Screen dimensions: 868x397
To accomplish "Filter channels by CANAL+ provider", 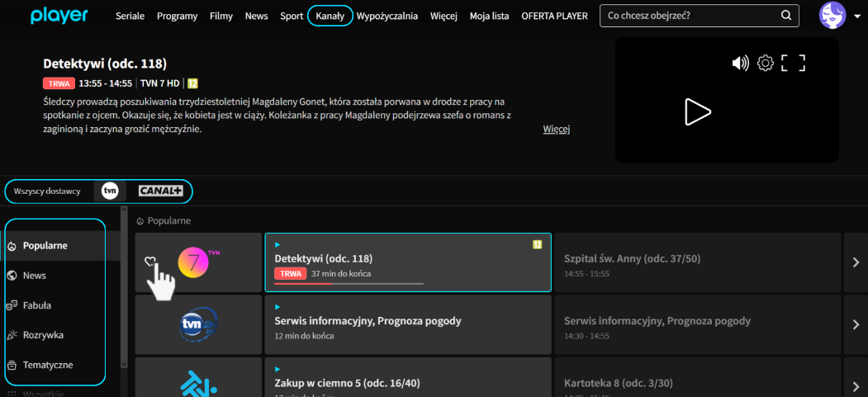I will [159, 191].
